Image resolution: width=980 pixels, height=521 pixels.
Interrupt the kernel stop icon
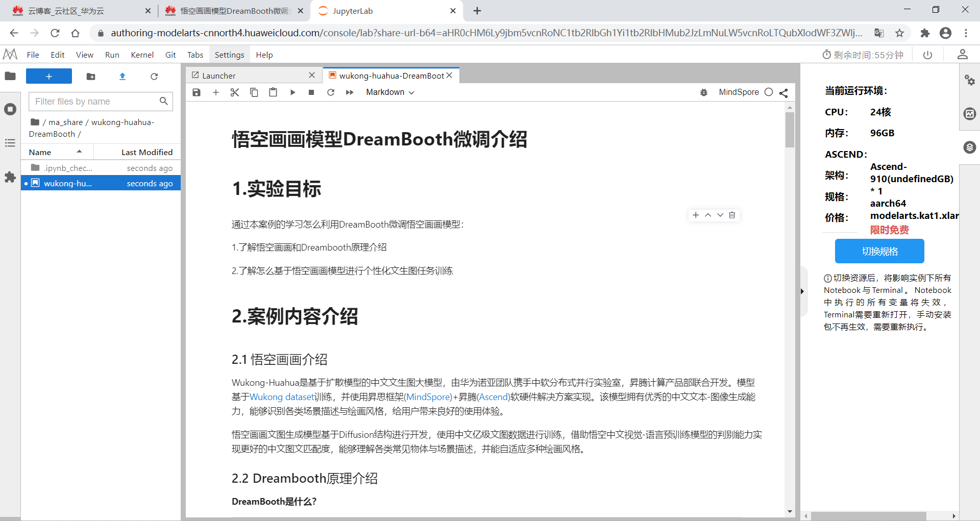coord(311,92)
